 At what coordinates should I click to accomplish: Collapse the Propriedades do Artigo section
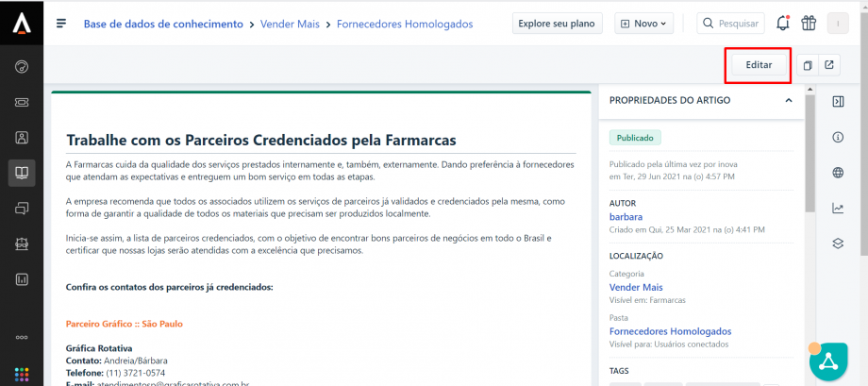789,100
